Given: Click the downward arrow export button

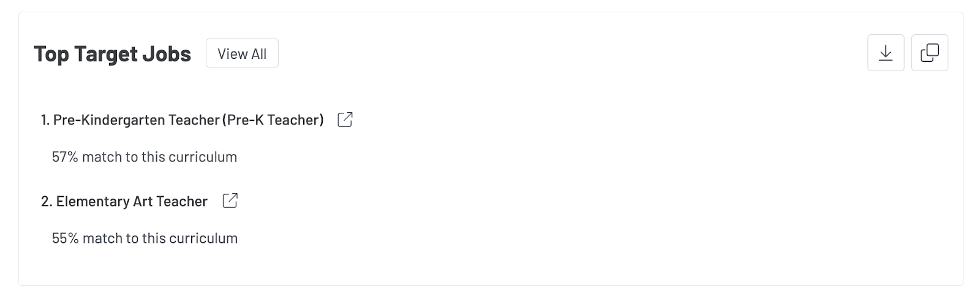Looking at the screenshot, I should 886,53.
